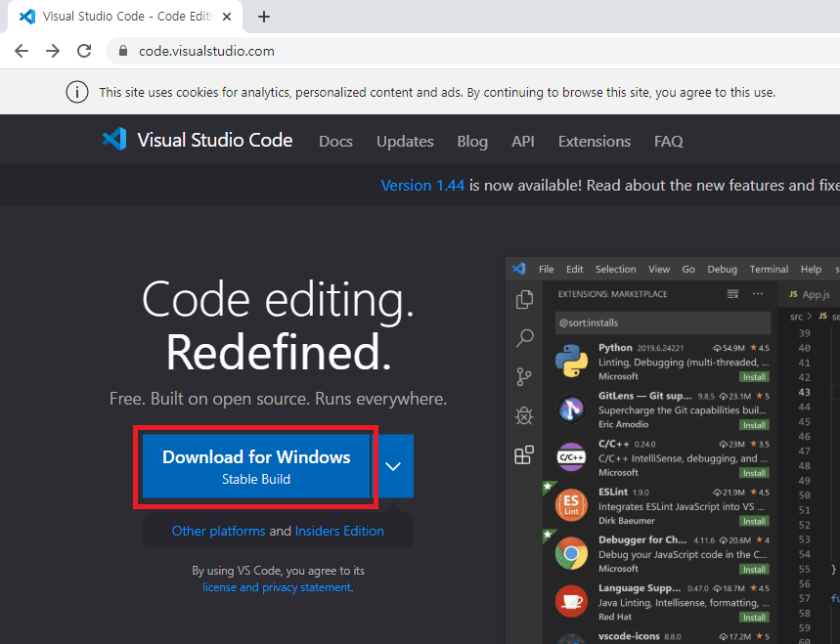
Task: Follow the Version 1.44 link
Action: [x=422, y=186]
